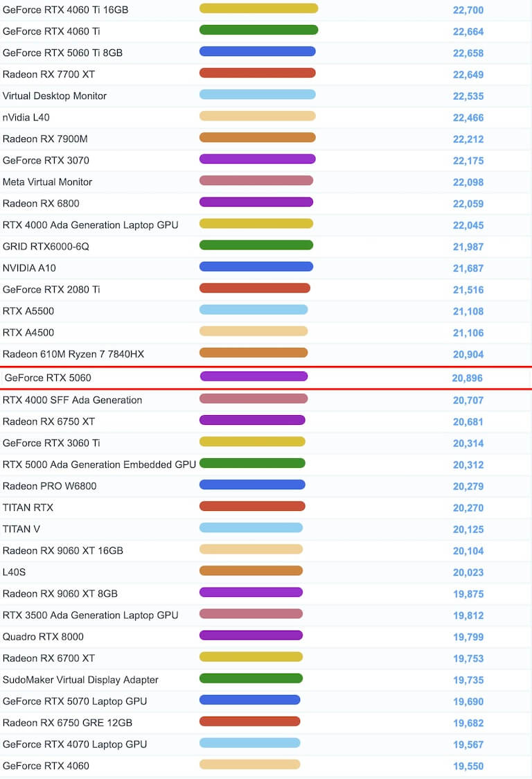Click the purple bar for GeForce RTX 5060
The width and height of the screenshot is (532, 779).
tap(254, 376)
